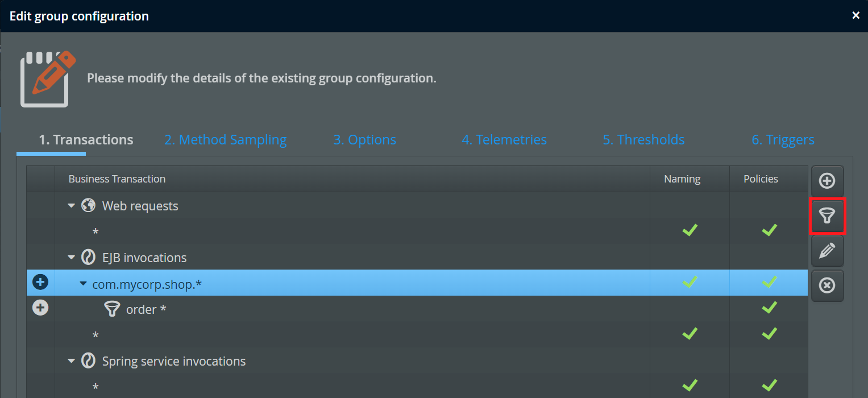868x398 pixels.
Task: Click the funnel icon next to order *
Action: point(113,309)
